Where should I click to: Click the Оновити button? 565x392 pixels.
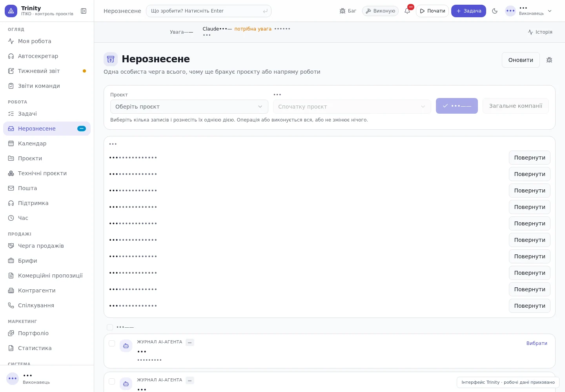(521, 60)
